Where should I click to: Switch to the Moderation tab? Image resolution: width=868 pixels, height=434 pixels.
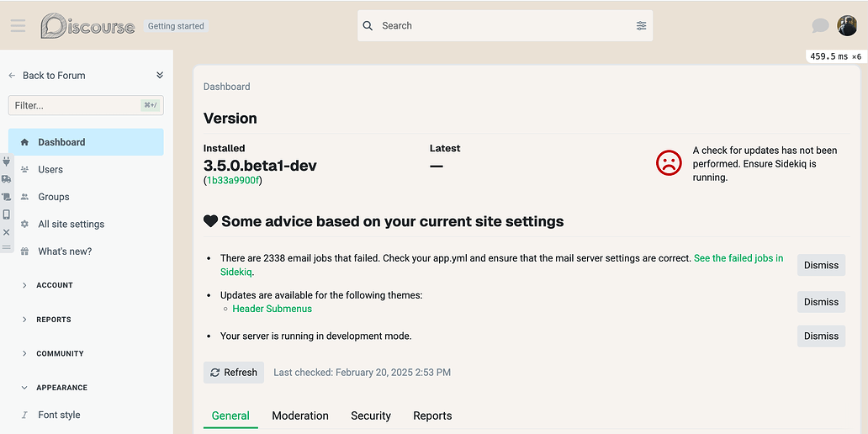click(x=300, y=415)
